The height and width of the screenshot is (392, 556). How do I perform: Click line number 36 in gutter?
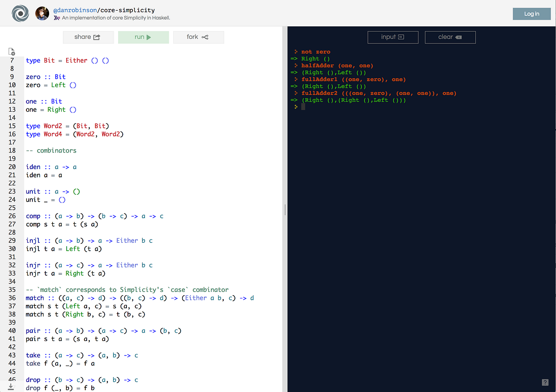(12, 298)
